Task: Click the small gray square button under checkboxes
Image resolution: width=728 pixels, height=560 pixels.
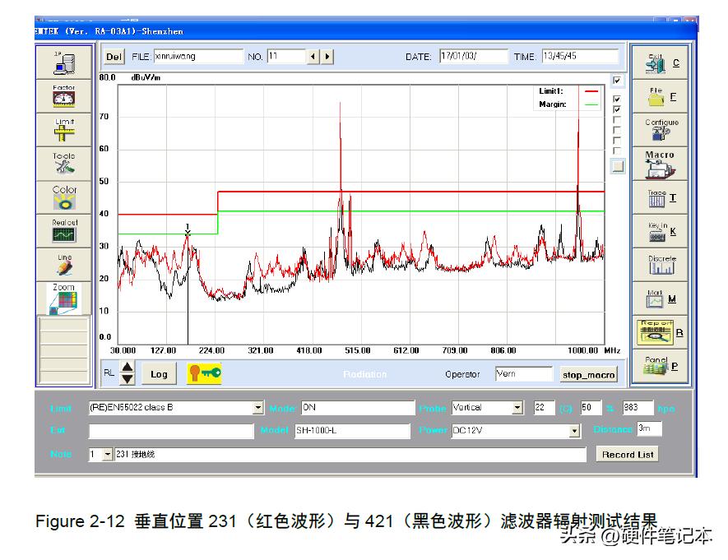Action: (618, 166)
